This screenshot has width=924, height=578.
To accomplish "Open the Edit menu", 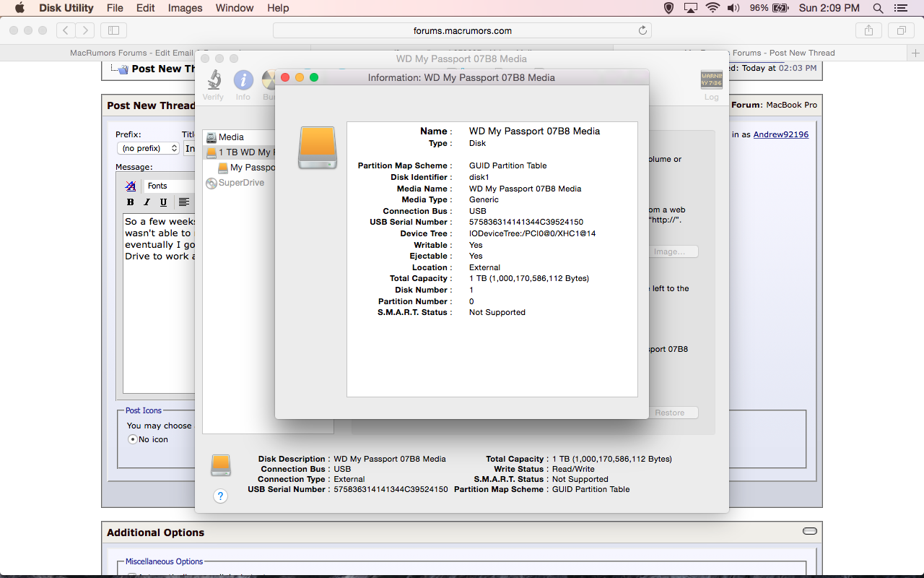I will point(146,8).
